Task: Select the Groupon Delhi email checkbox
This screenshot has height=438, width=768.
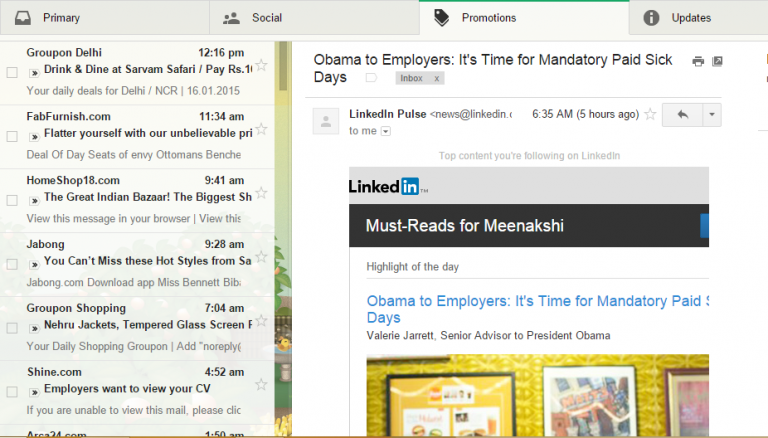Action: click(12, 72)
